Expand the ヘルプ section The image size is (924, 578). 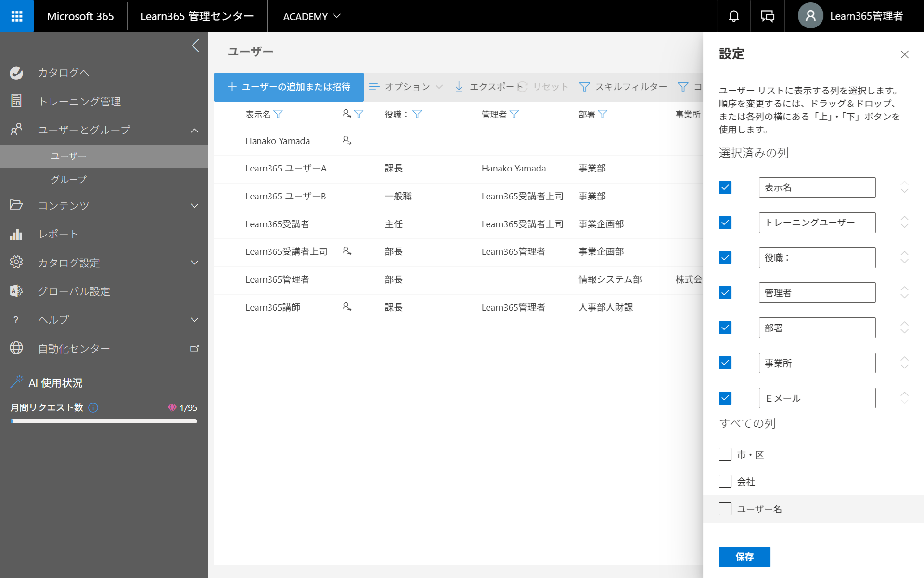(194, 320)
